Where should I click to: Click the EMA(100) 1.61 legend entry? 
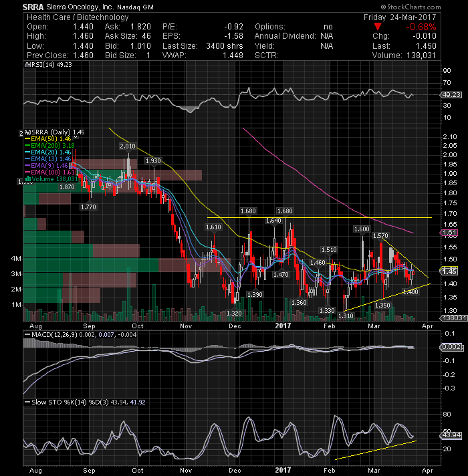click(50, 172)
